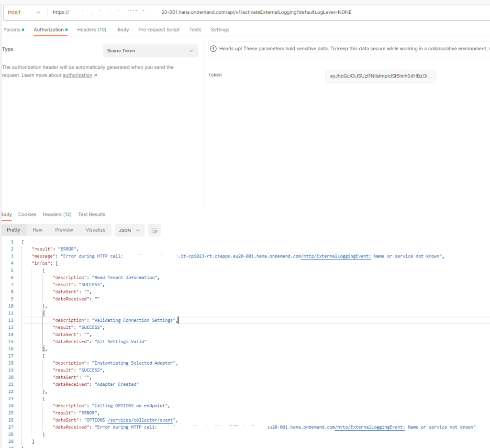Click the Token value field

(x=380, y=76)
